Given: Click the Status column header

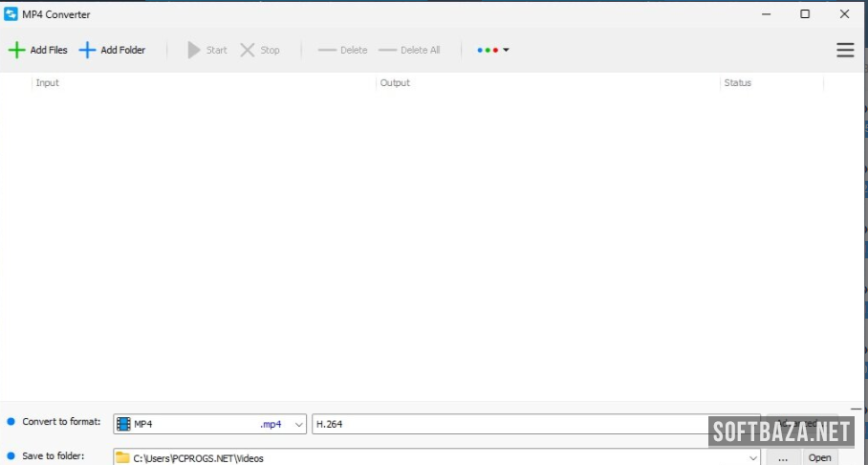Looking at the screenshot, I should 737,83.
